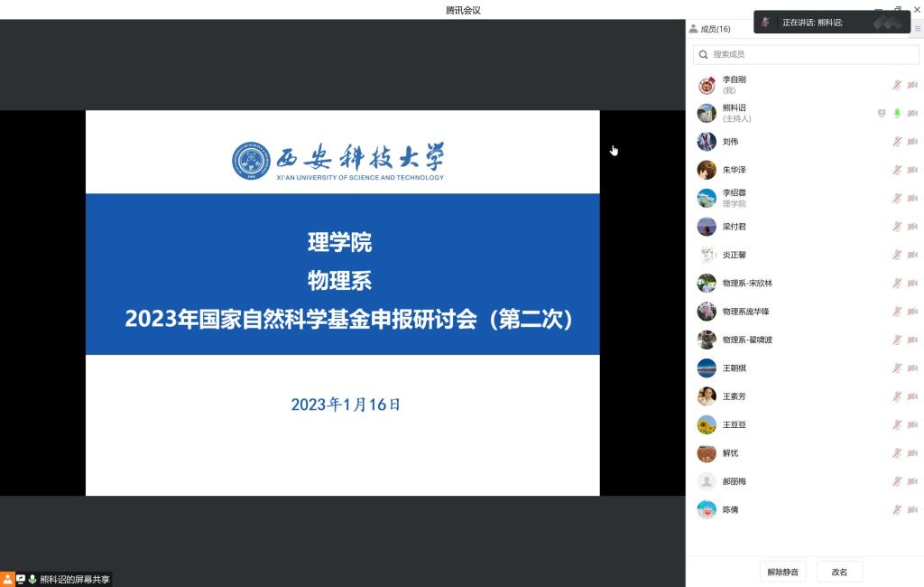The height and width of the screenshot is (587, 924).
Task: Click 王素芳's profile avatar
Action: tap(707, 396)
